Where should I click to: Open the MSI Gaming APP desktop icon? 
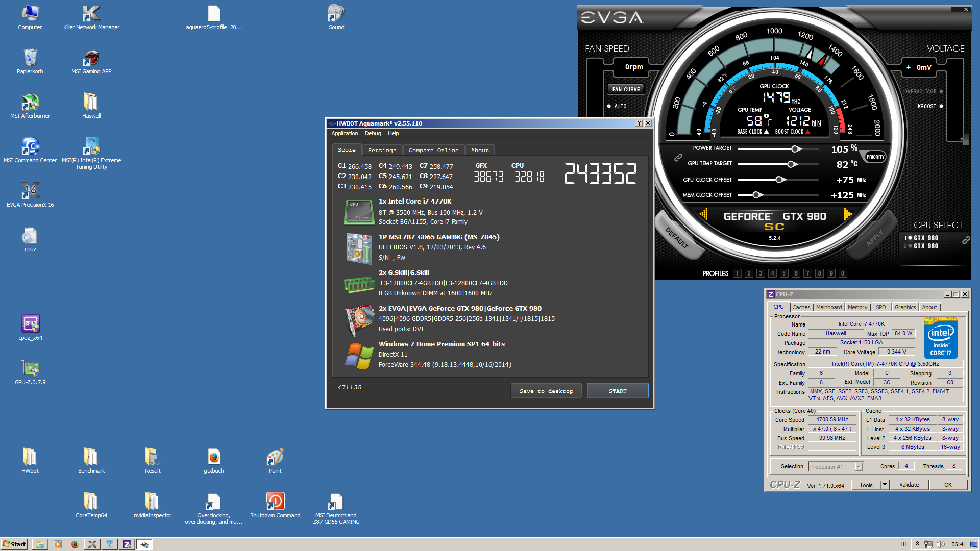pos(91,62)
